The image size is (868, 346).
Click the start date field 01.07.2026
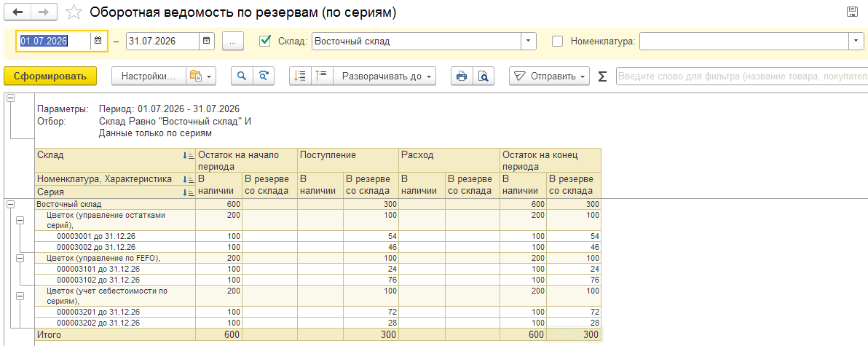[x=54, y=41]
